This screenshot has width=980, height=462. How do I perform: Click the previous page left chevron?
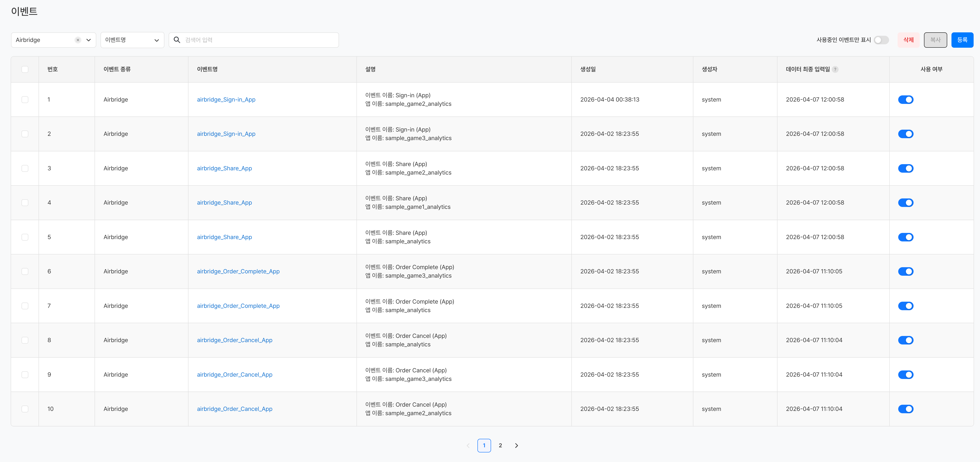click(x=468, y=445)
